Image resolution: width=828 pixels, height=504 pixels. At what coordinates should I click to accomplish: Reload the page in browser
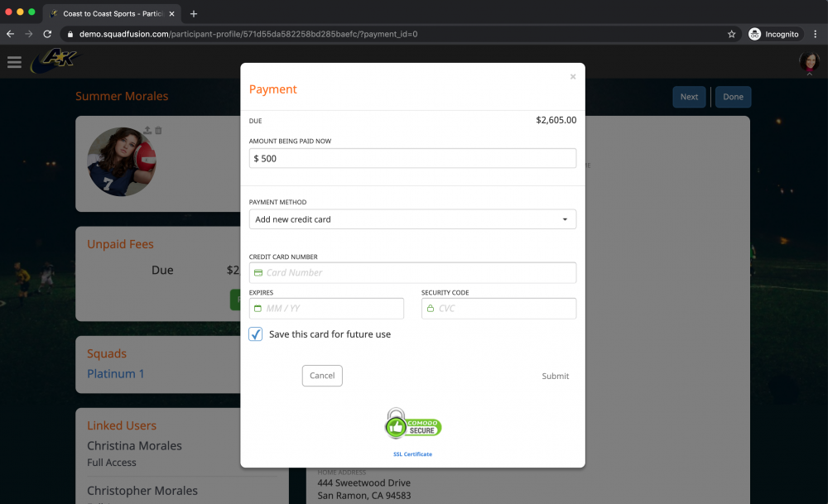47,34
